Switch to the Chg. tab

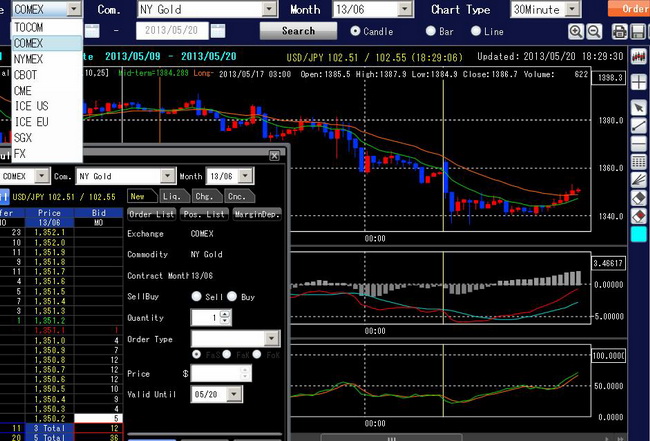click(x=206, y=196)
